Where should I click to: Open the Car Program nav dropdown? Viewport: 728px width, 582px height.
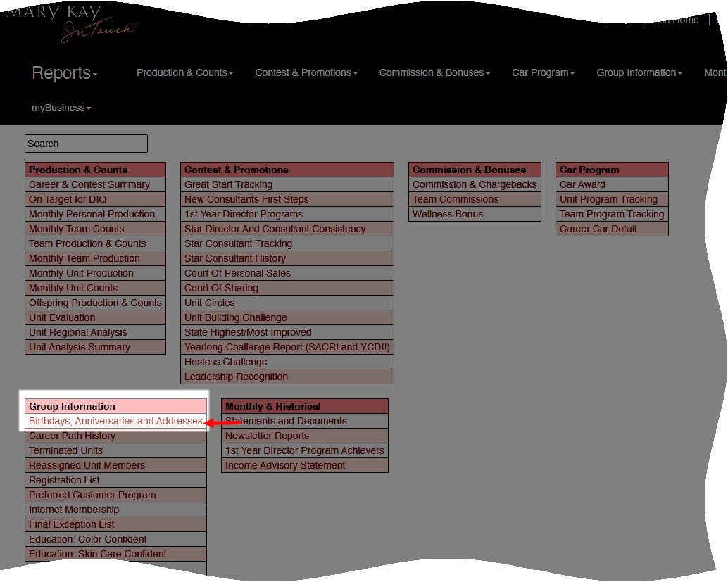click(x=544, y=73)
